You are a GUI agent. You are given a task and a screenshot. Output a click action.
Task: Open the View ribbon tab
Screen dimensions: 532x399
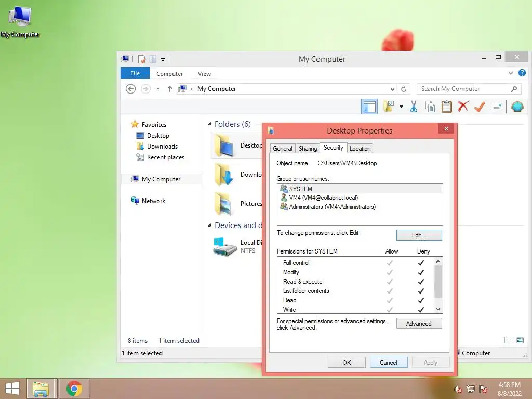(x=204, y=74)
